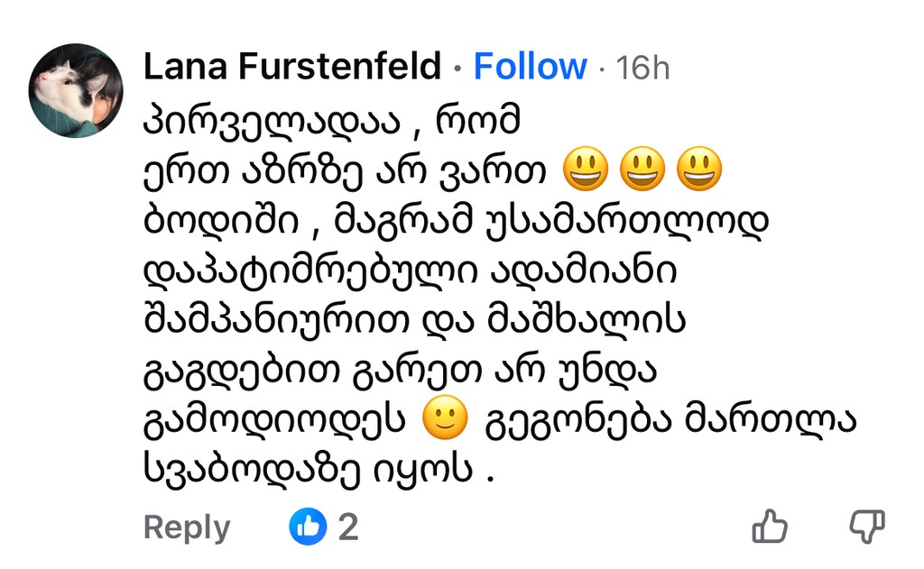924x569 pixels.
Task: Click the blue like reaction badge
Action: [308, 527]
